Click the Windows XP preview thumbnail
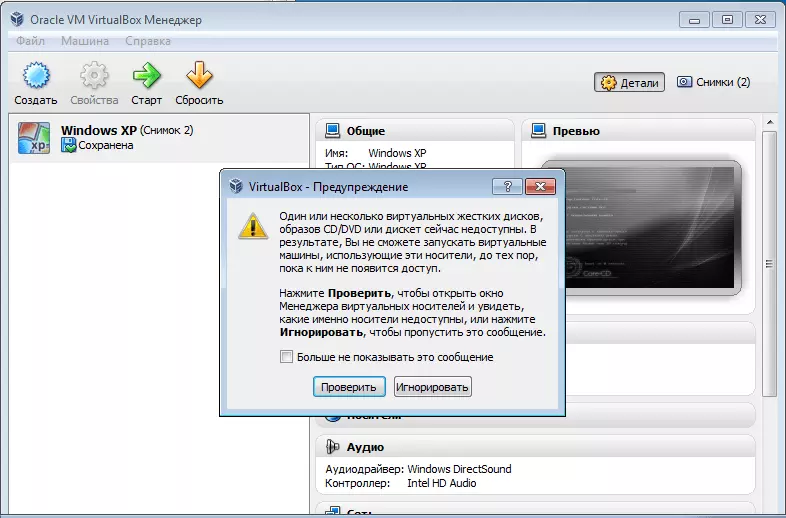The width and height of the screenshot is (786, 518). coord(642,228)
